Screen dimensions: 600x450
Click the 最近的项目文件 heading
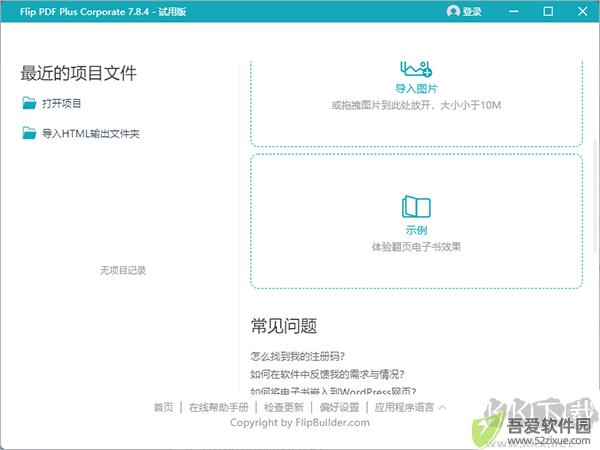(x=78, y=73)
